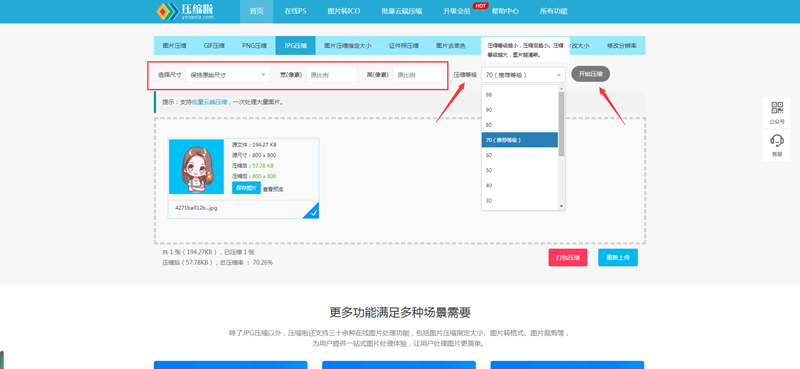Switch to the 图片压缩指定大小 tab
Viewport: 800px width, 369px height.
tap(347, 45)
